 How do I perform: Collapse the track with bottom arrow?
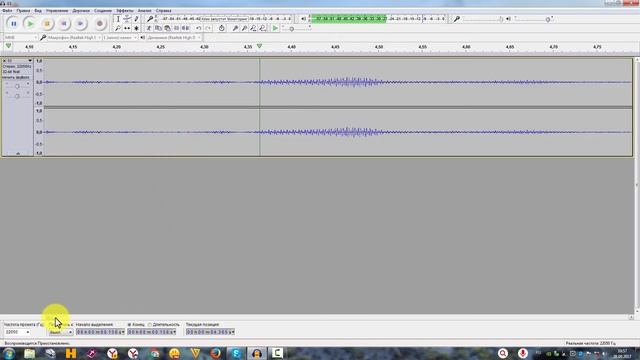click(18, 153)
